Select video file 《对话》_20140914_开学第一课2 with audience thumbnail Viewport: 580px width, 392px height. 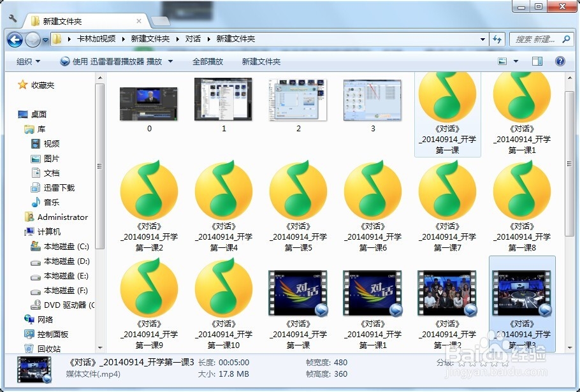coord(447,309)
